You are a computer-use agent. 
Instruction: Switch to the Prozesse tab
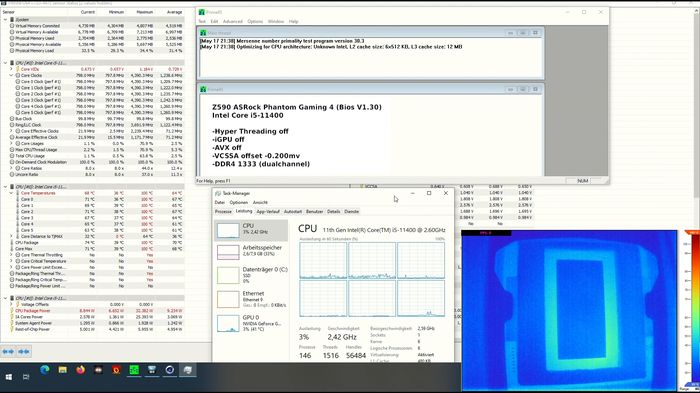click(223, 212)
